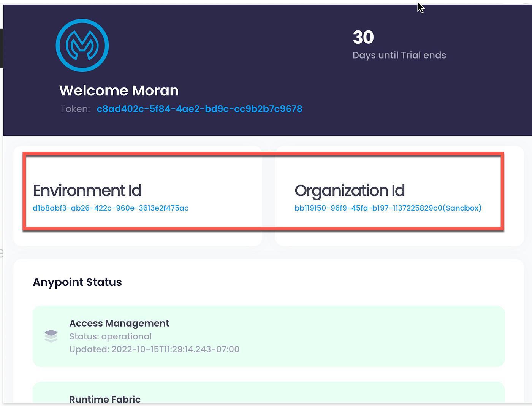The width and height of the screenshot is (532, 406).
Task: Click the Access Management title
Action: pos(119,323)
